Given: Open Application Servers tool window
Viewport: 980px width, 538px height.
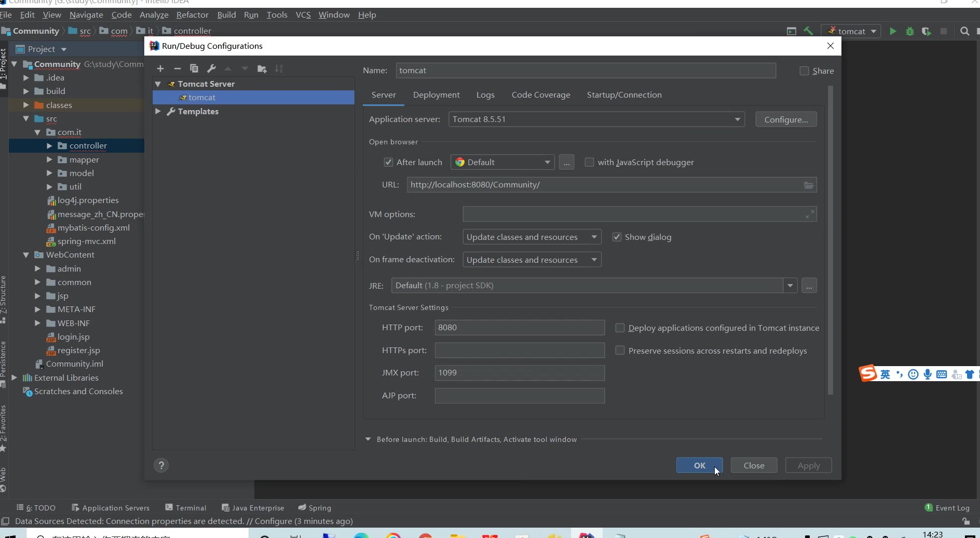Looking at the screenshot, I should pyautogui.click(x=111, y=508).
